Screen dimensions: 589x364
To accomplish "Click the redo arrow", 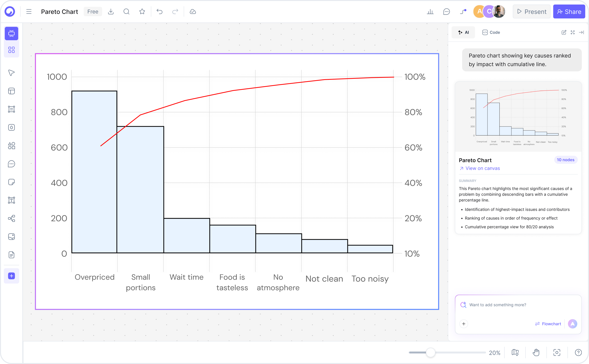I will 175,11.
